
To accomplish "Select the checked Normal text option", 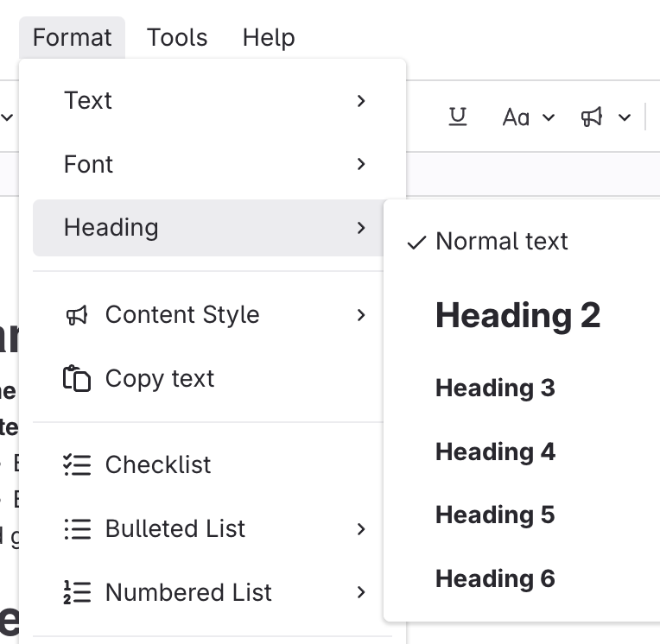I will click(501, 242).
